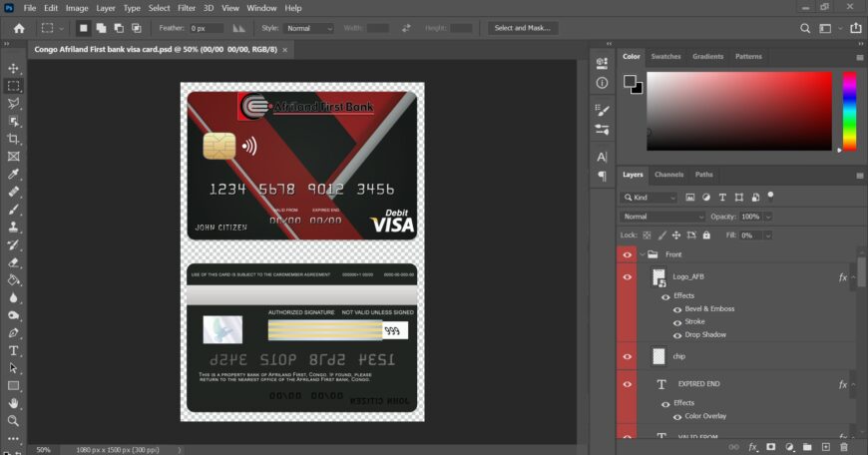
Task: Open the Kind filter dropdown
Action: point(649,197)
